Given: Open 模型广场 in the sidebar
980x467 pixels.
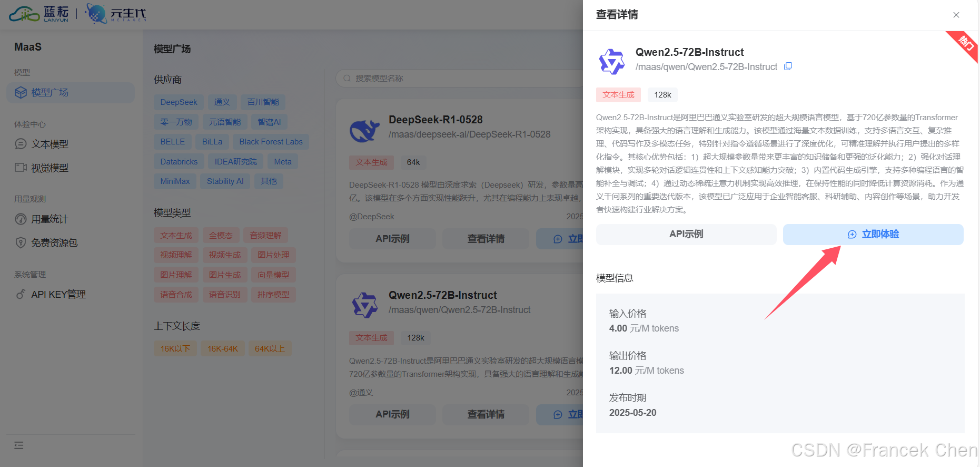Looking at the screenshot, I should (x=71, y=93).
